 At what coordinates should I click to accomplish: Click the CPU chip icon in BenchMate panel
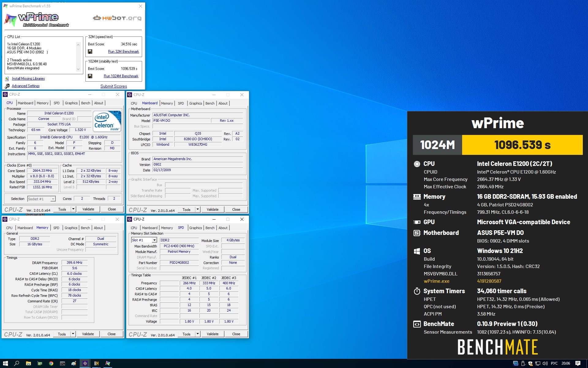tap(417, 164)
